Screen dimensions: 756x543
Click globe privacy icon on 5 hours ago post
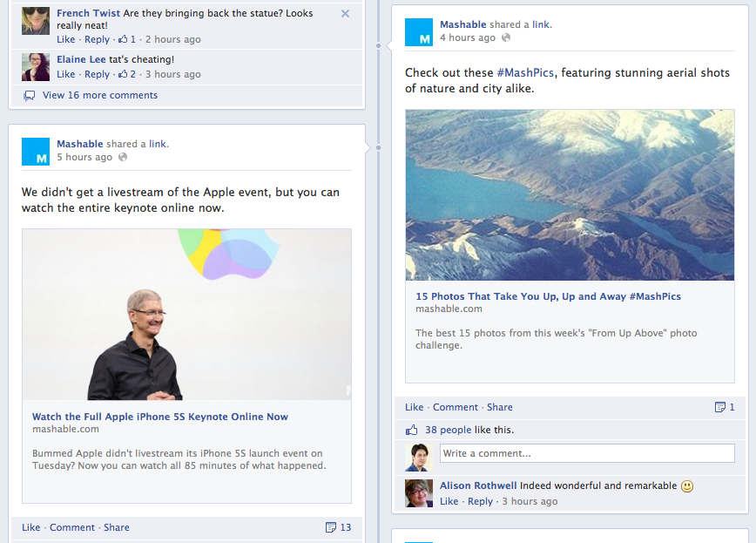point(123,157)
